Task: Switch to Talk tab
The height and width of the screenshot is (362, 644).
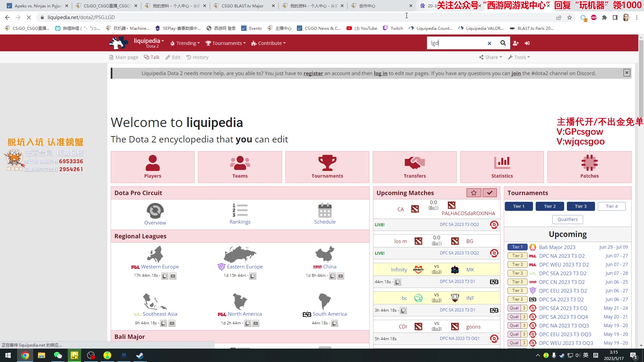Action: coord(152,57)
